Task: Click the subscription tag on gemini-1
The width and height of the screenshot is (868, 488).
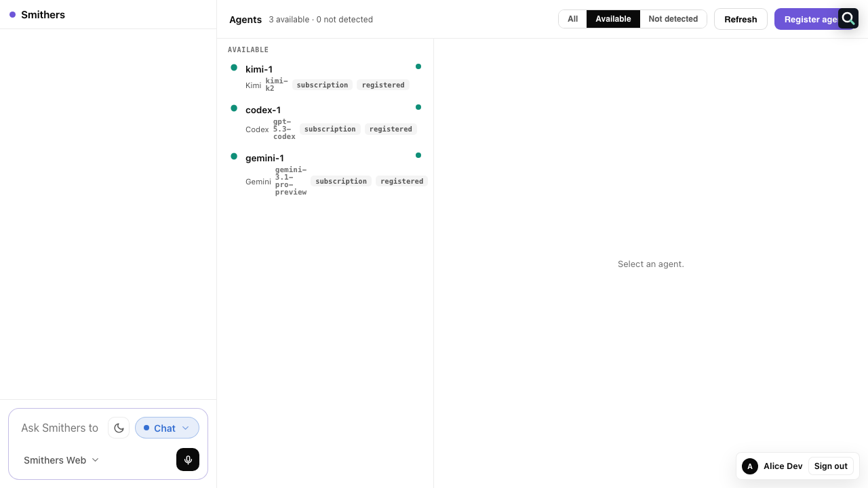Action: coord(341,181)
